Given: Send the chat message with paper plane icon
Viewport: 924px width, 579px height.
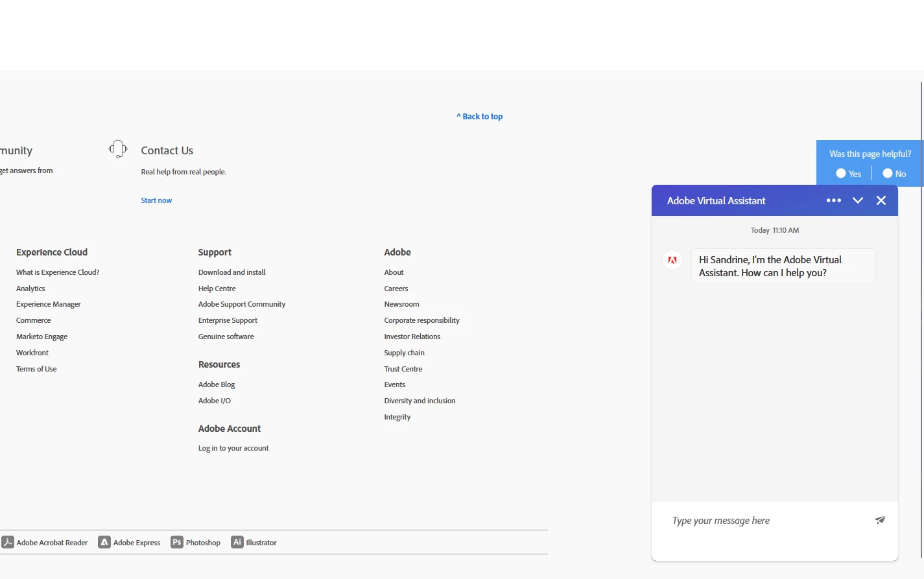Looking at the screenshot, I should (x=880, y=520).
